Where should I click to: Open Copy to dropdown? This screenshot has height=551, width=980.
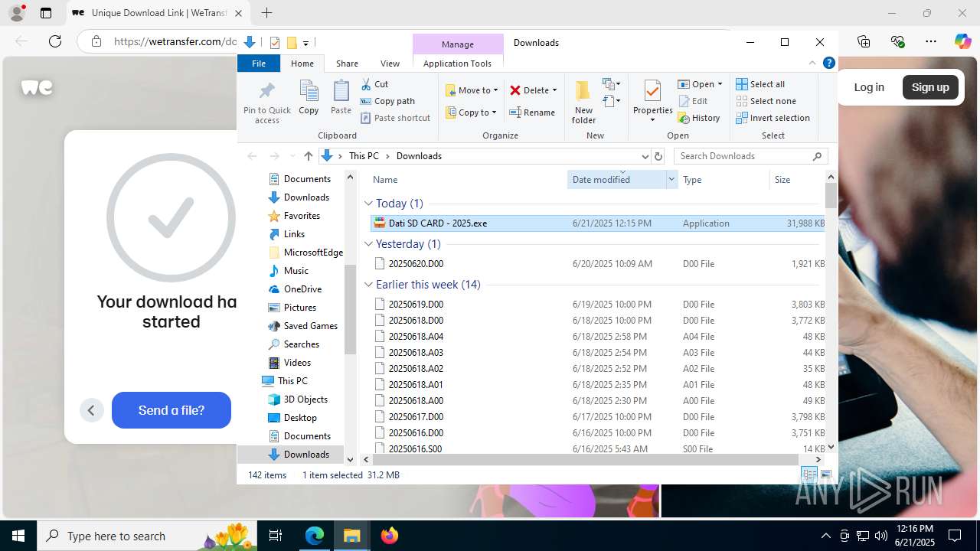pos(471,112)
